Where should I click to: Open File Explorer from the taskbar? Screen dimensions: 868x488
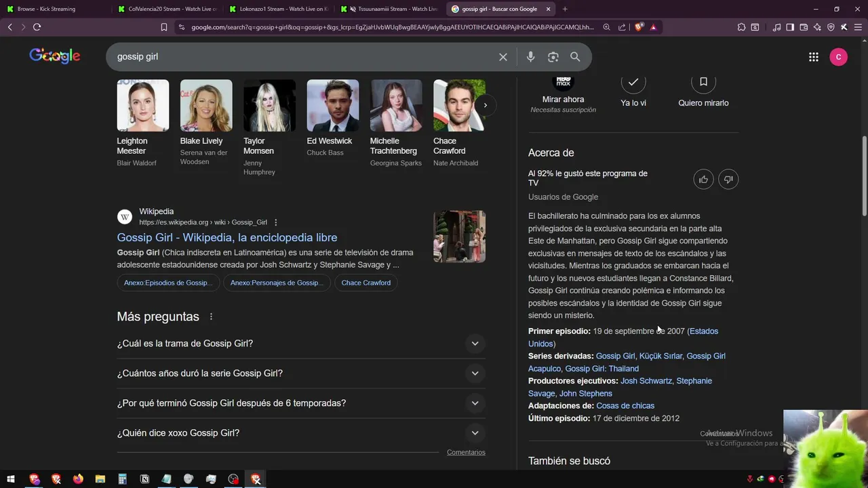[x=100, y=479]
